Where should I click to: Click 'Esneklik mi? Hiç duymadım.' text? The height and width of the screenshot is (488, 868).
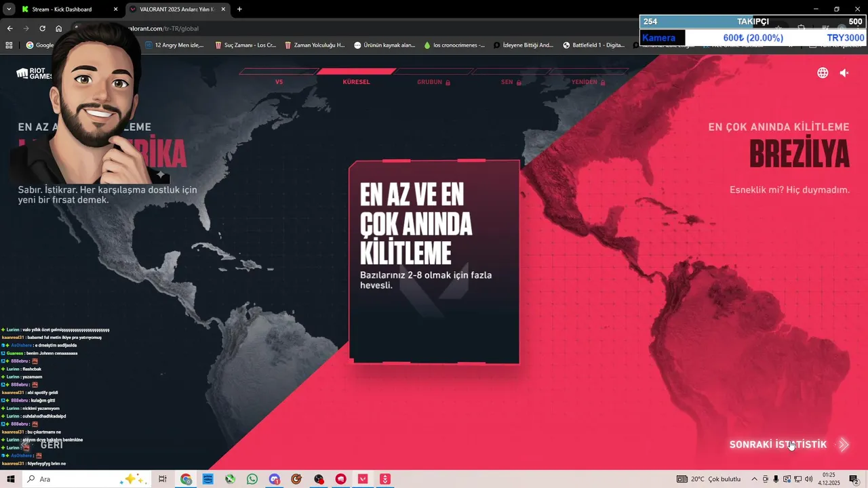[x=789, y=190]
